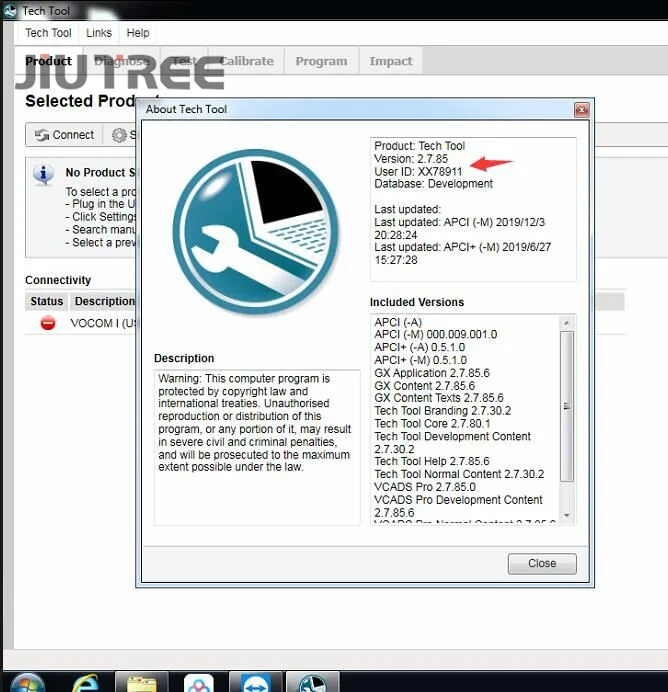The height and width of the screenshot is (692, 668).
Task: Open TeamViewer from taskbar
Action: point(255,683)
